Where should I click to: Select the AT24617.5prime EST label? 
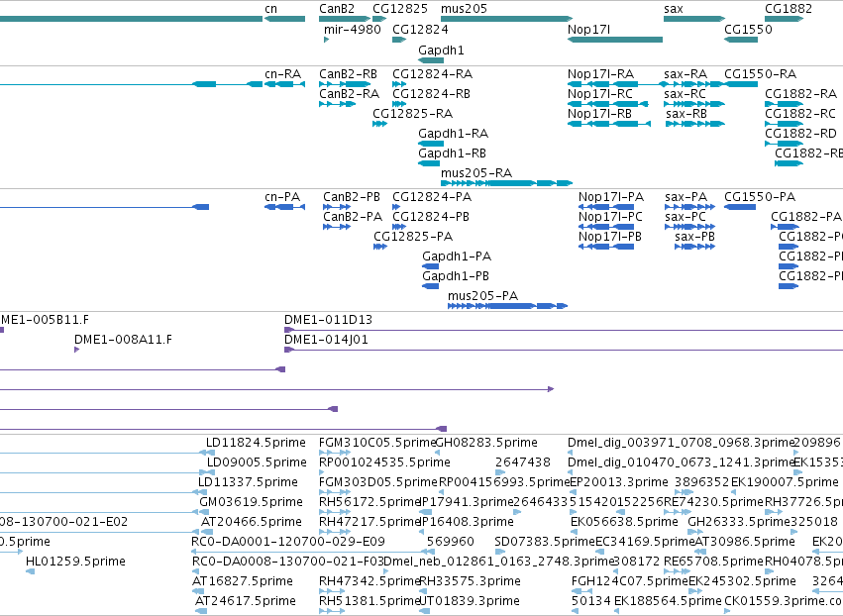pyautogui.click(x=245, y=601)
